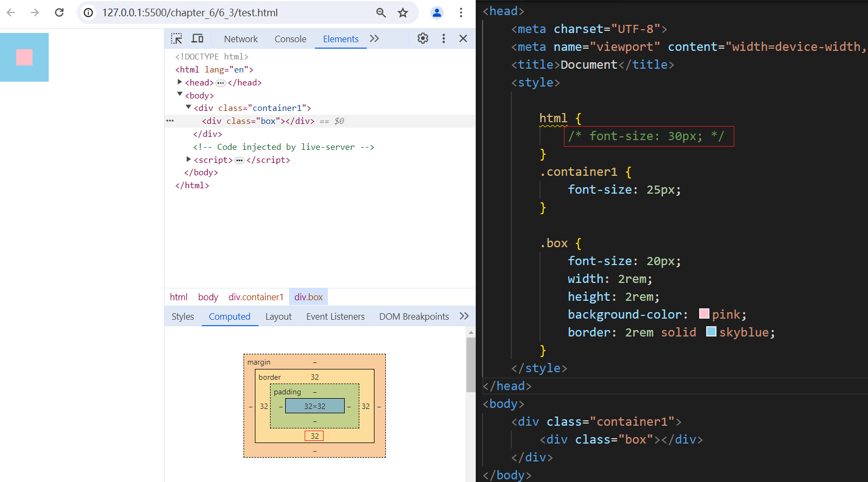Expand the script element node
Screen dimensions: 868x482
(188, 160)
